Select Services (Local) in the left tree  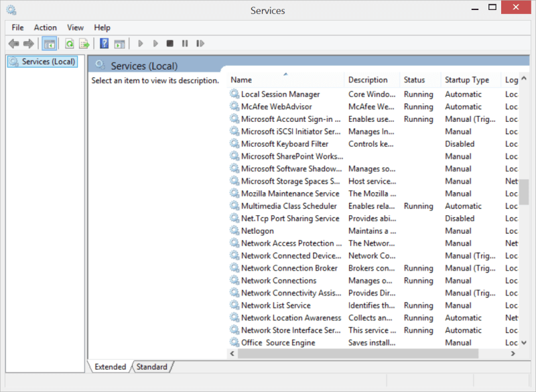42,61
